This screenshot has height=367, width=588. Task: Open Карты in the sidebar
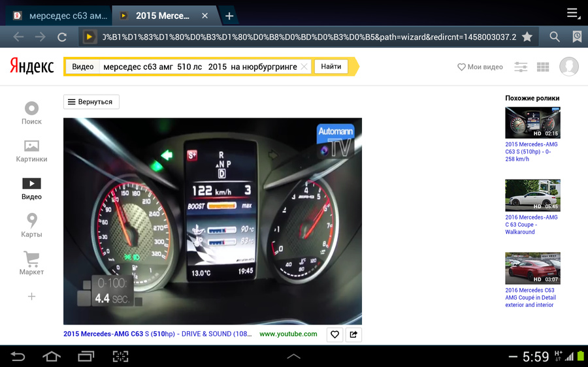[31, 226]
